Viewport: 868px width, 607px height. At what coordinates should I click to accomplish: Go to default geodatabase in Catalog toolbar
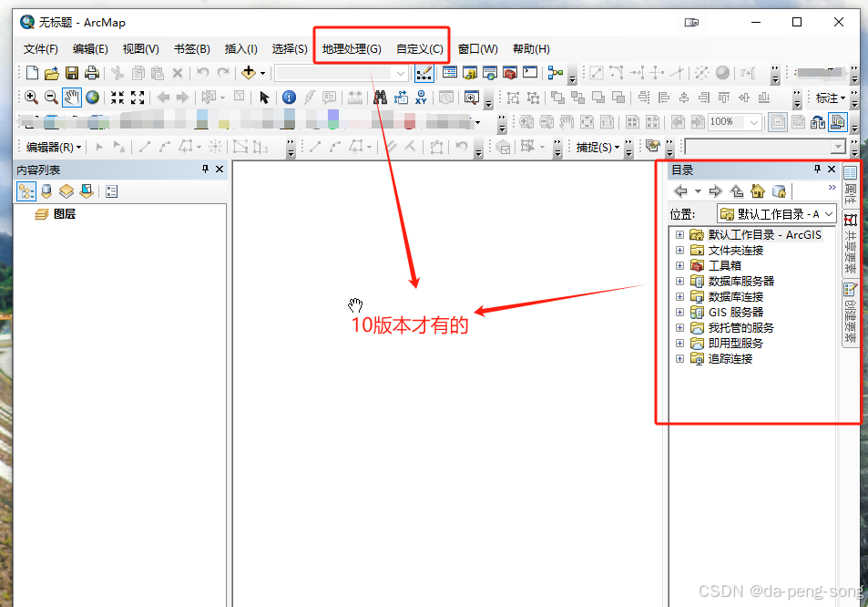pyautogui.click(x=779, y=191)
